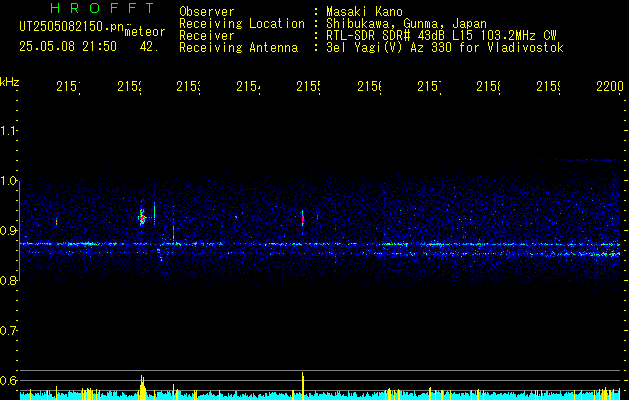The width and height of the screenshot is (629, 400).
Task: Click the 0.6 frequency axis label
Action: click(x=8, y=380)
